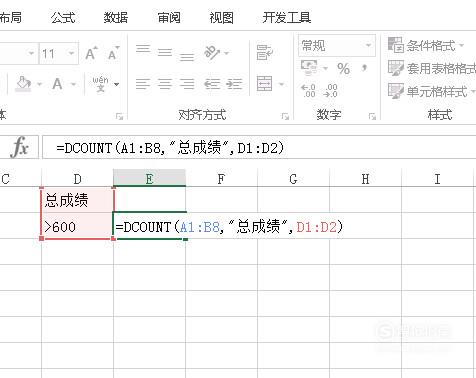Open 套用表格格式 table styles
The image size is (476, 378).
tap(432, 68)
